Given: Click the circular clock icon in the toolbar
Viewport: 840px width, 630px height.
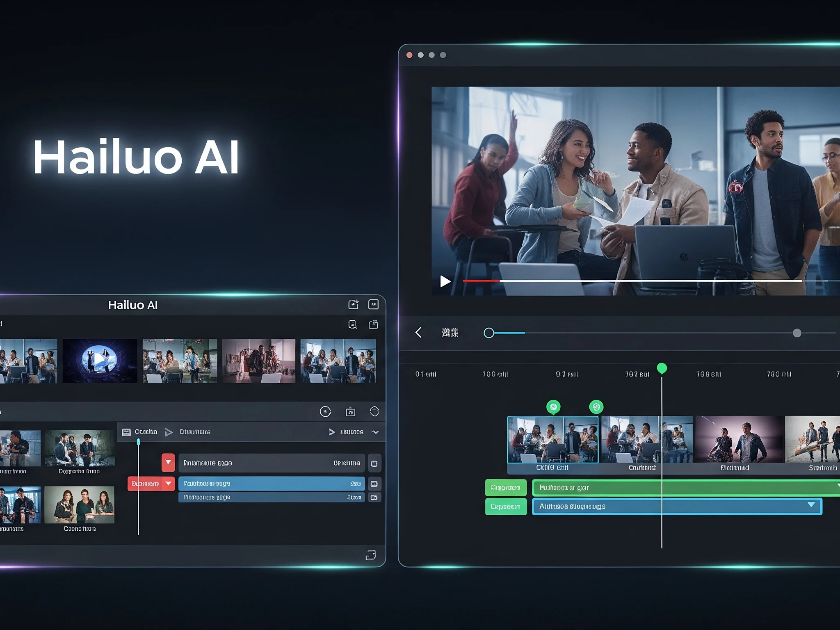Looking at the screenshot, I should [325, 412].
